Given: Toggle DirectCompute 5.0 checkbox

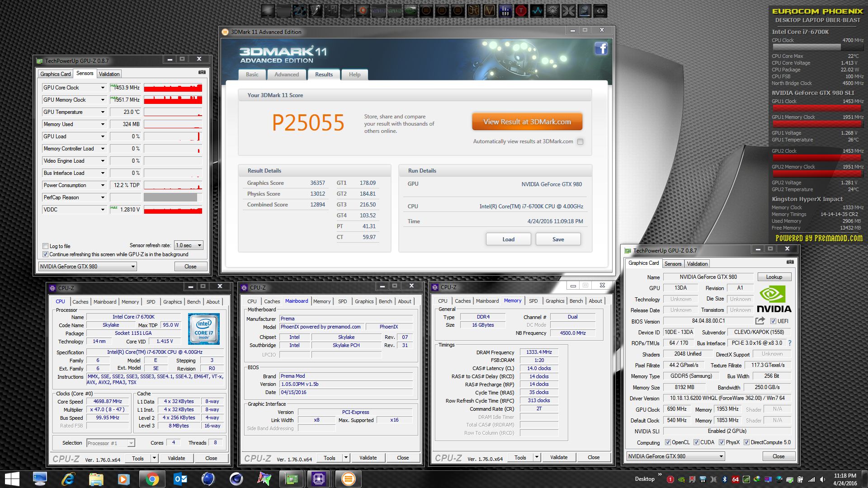Looking at the screenshot, I should [x=746, y=442].
